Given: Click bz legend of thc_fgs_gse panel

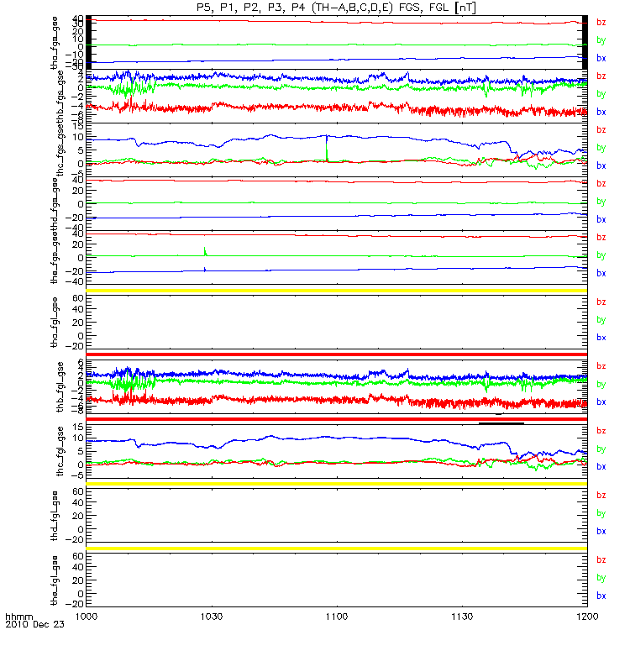Looking at the screenshot, I should tap(601, 130).
